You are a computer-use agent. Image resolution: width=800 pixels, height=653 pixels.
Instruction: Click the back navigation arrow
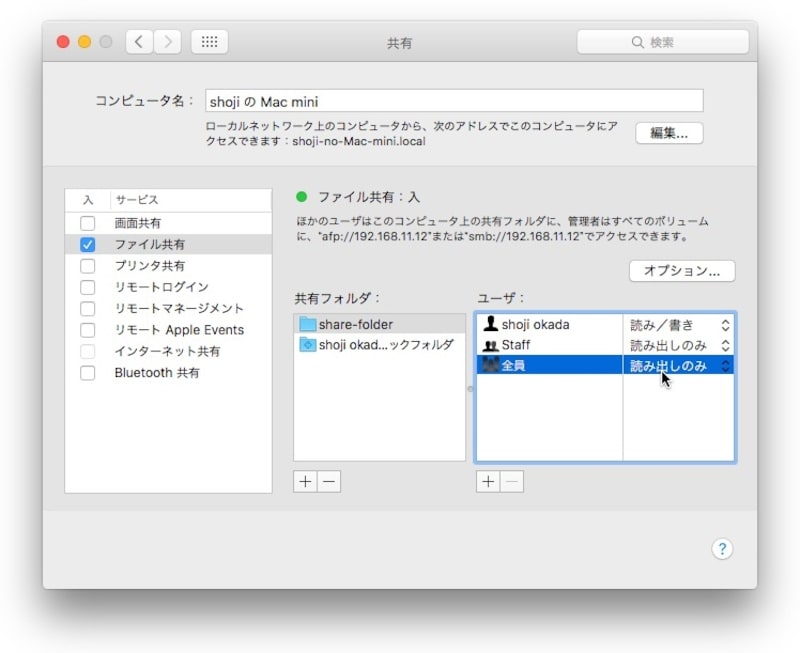click(x=139, y=42)
